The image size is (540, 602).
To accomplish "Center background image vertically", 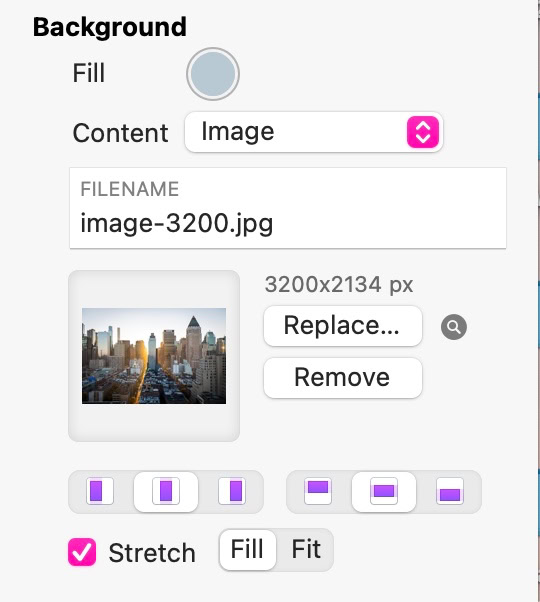I will 384,491.
